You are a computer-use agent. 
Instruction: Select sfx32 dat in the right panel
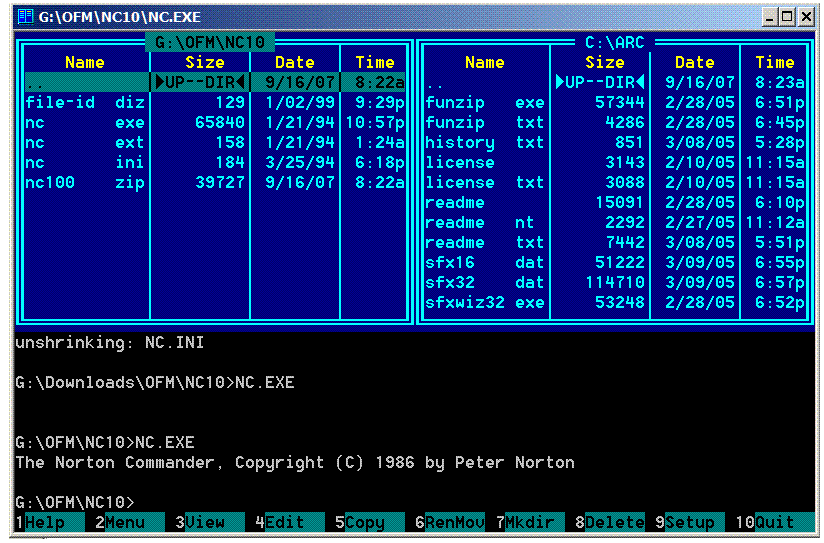pos(615,282)
